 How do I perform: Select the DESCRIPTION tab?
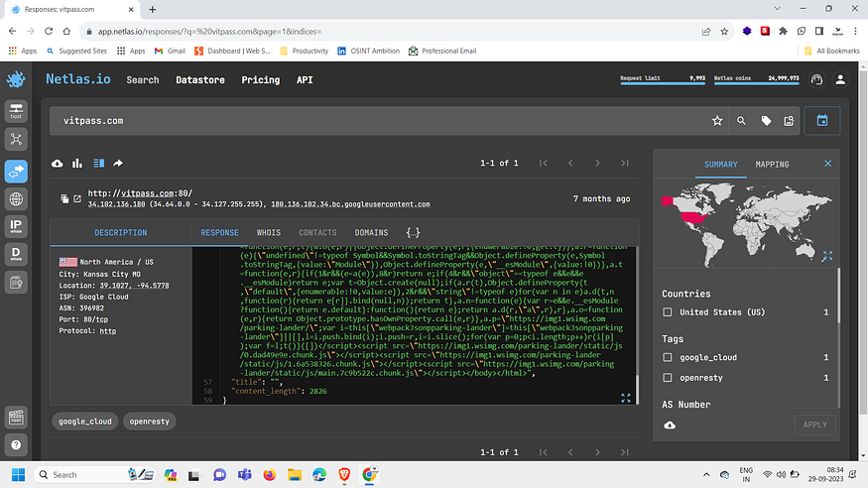click(x=121, y=232)
